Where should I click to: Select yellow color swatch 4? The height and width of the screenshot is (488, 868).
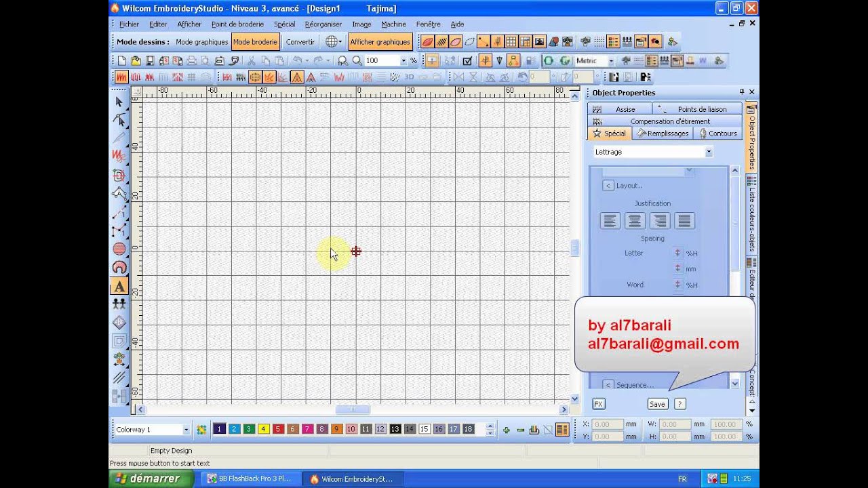[263, 429]
